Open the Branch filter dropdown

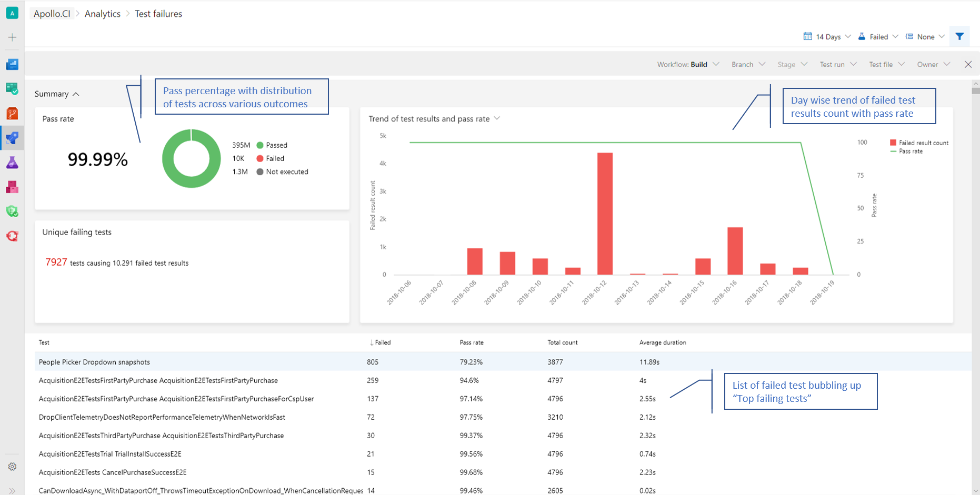tap(748, 65)
